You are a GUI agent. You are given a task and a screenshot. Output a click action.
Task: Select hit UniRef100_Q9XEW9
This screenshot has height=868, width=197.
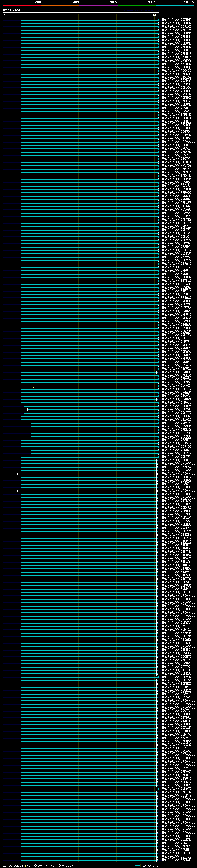click(177, 94)
